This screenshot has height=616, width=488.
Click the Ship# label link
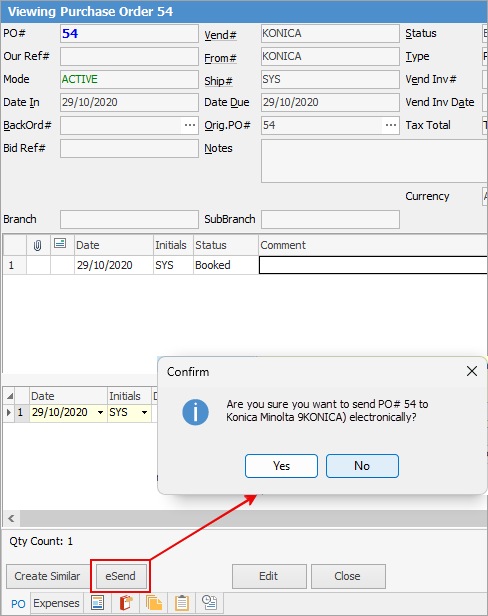point(218,81)
